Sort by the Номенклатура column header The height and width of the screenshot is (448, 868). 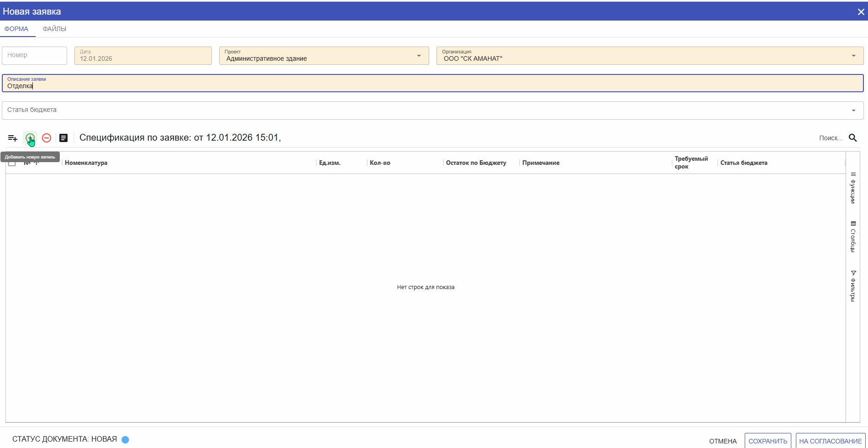(x=86, y=163)
